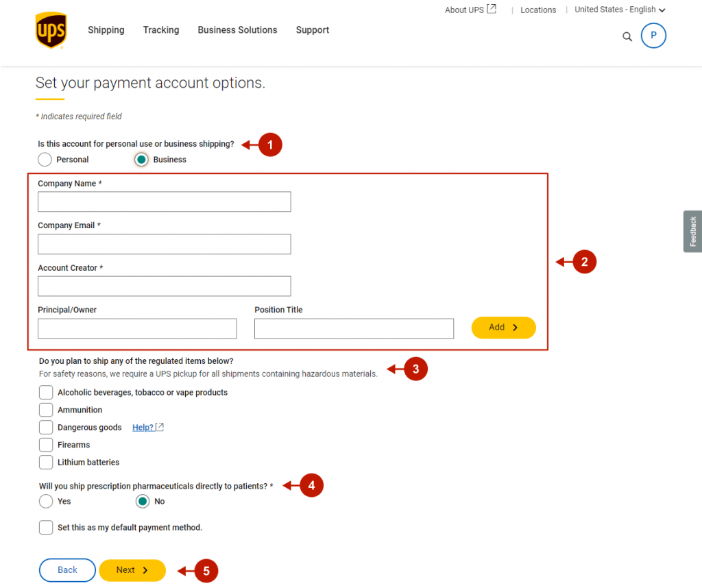The image size is (702, 588).
Task: Click the profile avatar with letter P
Action: (653, 35)
